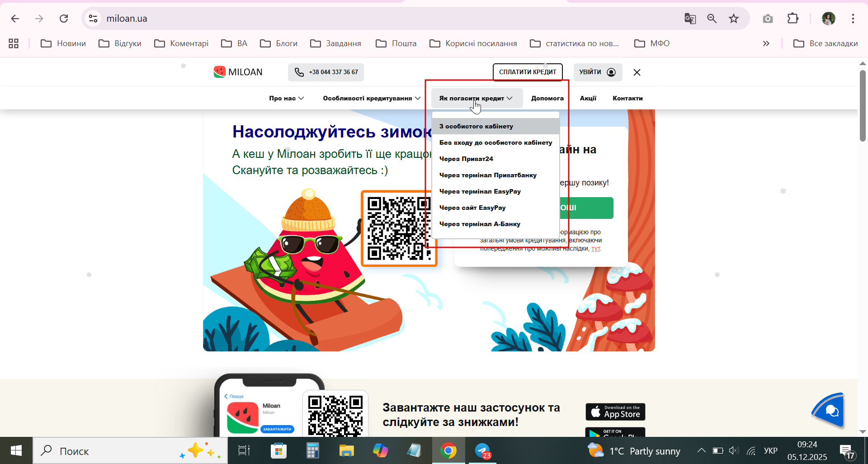Open File Explorer from the taskbar
Image resolution: width=868 pixels, height=464 pixels.
[x=346, y=450]
